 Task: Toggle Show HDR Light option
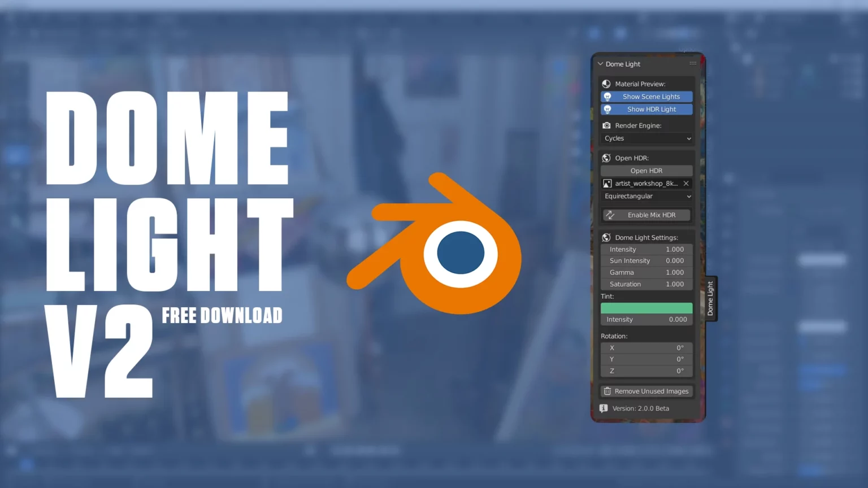coord(646,110)
